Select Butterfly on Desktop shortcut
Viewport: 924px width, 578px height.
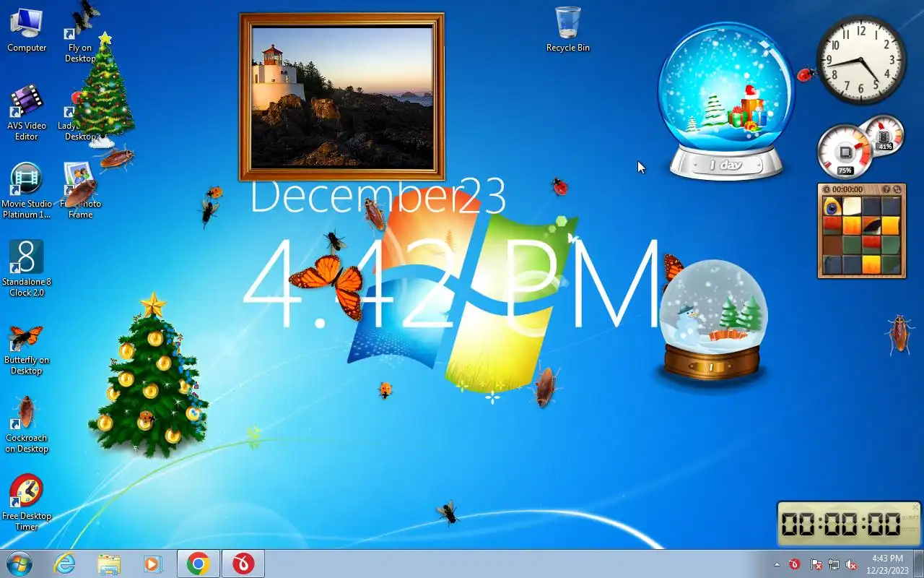coord(27,350)
